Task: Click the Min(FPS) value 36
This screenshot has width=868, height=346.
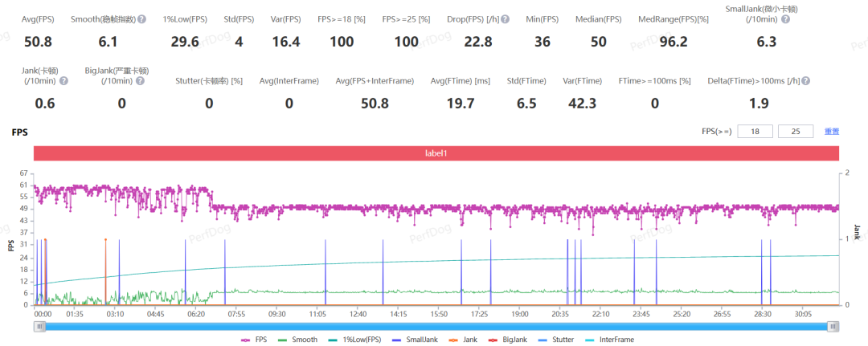Action: point(542,42)
